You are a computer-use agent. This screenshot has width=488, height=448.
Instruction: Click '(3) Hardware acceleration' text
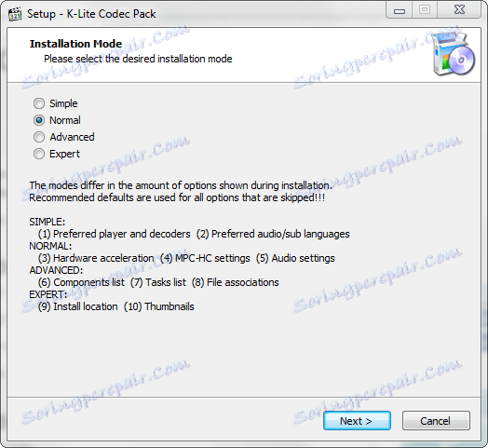[96, 258]
